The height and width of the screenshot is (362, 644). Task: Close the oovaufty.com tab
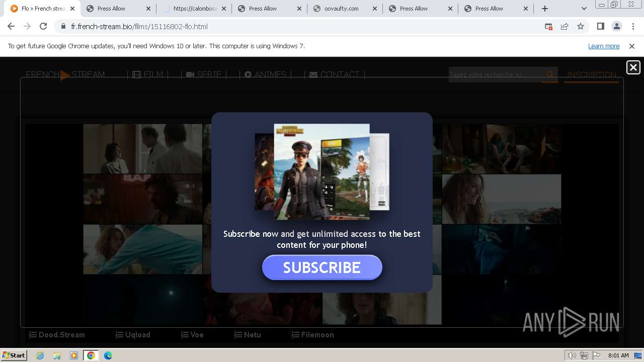(x=375, y=9)
